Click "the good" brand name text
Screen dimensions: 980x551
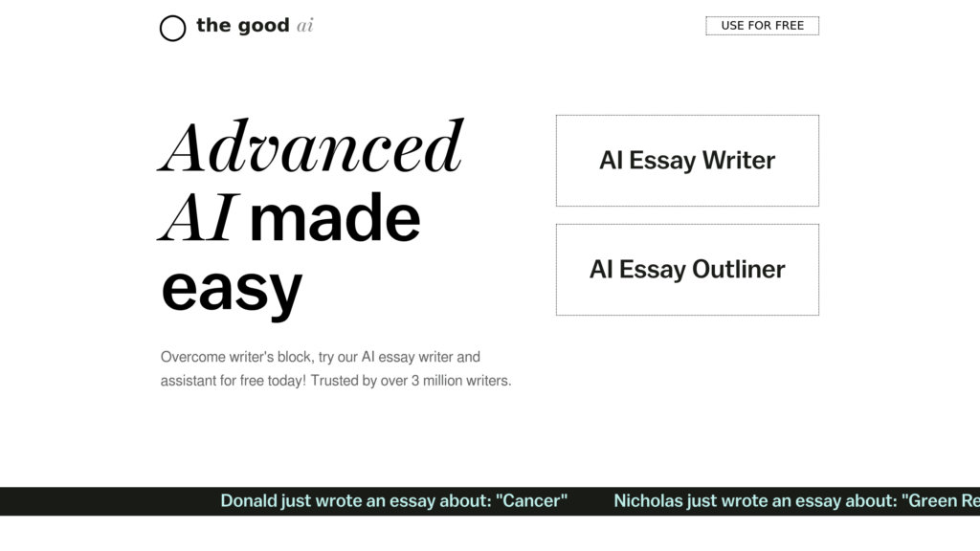point(242,26)
